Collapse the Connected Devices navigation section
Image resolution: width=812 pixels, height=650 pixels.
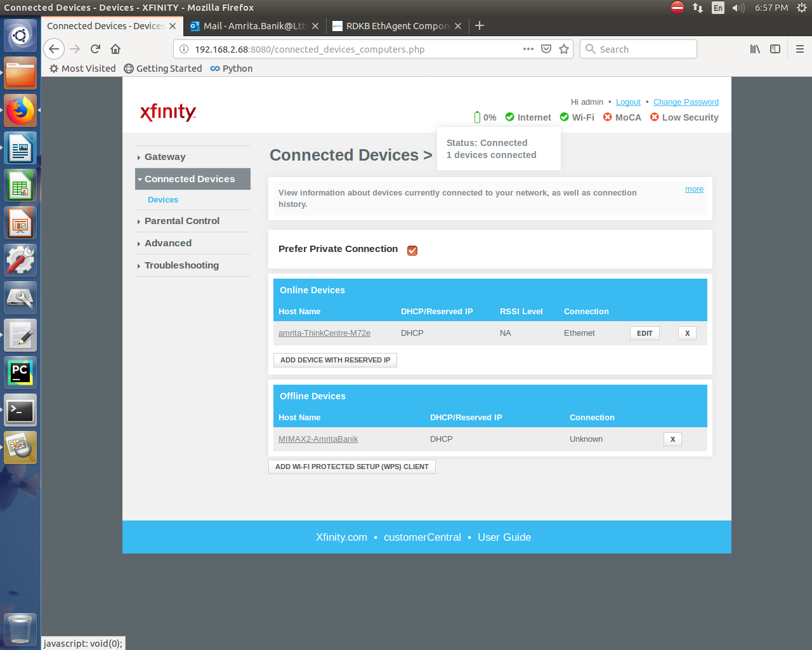[x=189, y=179]
